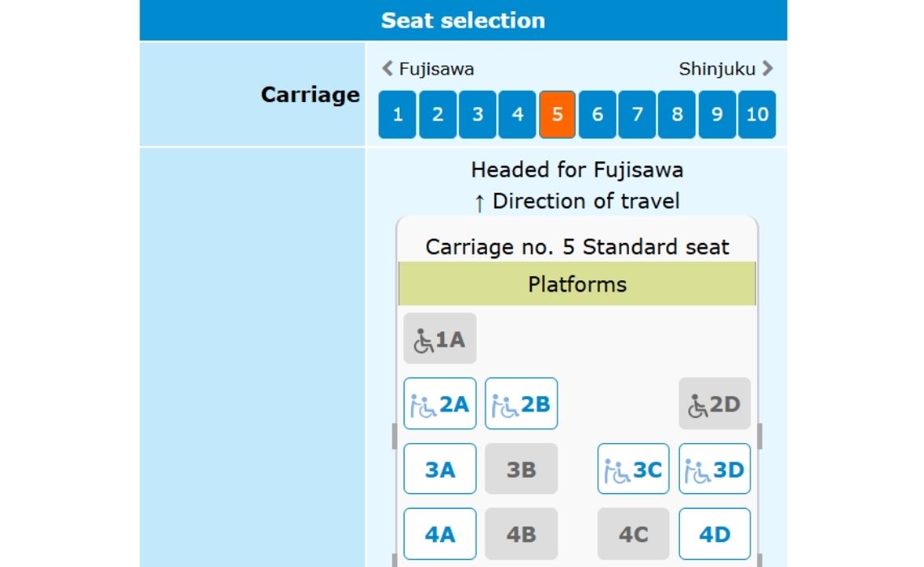
Task: Select the carriage 1 tab
Action: [x=396, y=114]
